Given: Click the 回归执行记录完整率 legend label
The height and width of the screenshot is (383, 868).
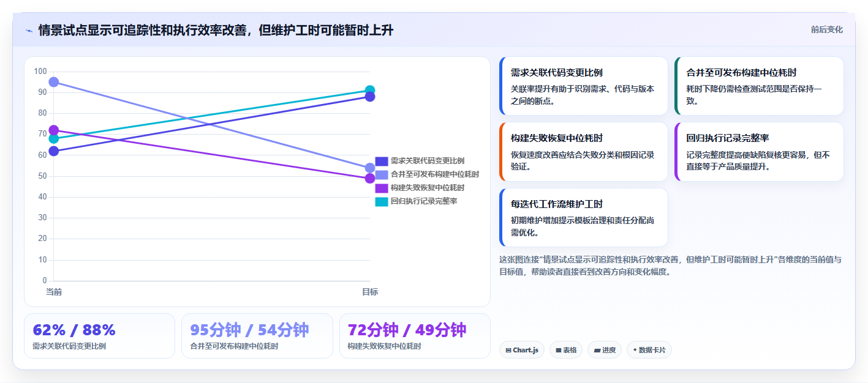Looking at the screenshot, I should coord(424,201).
